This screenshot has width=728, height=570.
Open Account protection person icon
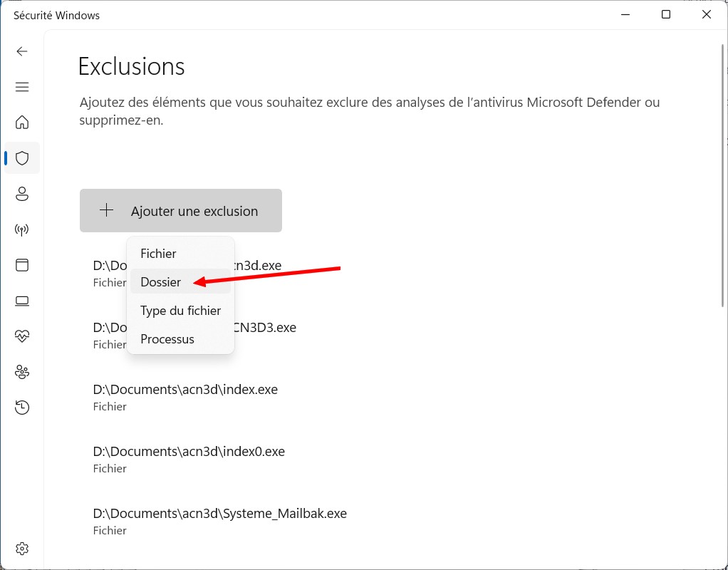(x=22, y=194)
